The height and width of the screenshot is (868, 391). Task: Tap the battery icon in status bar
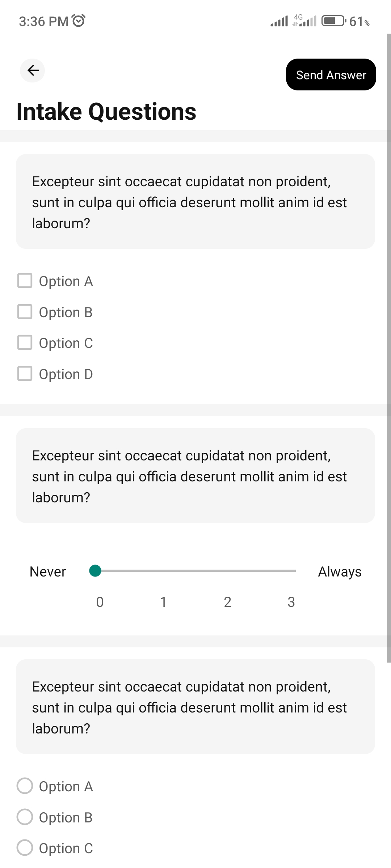point(333,21)
